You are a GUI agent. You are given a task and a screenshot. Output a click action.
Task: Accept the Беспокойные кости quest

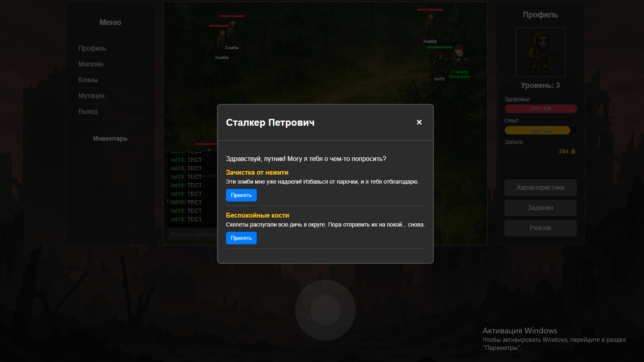click(241, 238)
